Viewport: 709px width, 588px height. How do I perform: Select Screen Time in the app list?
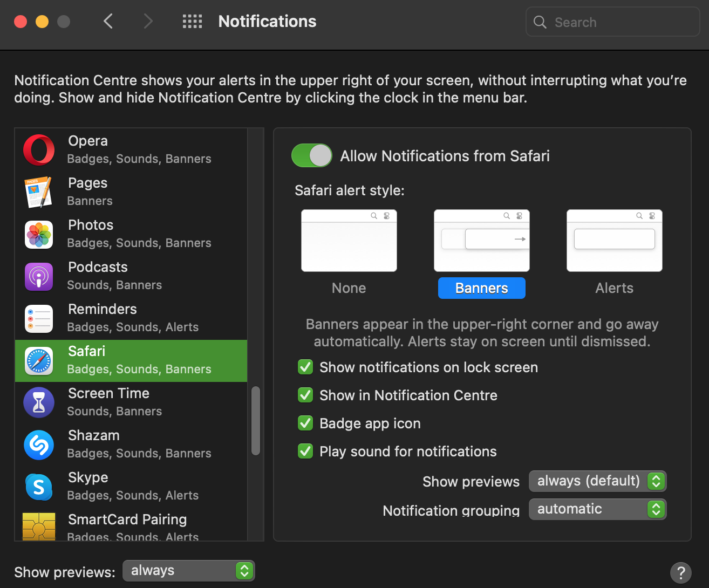(x=131, y=402)
